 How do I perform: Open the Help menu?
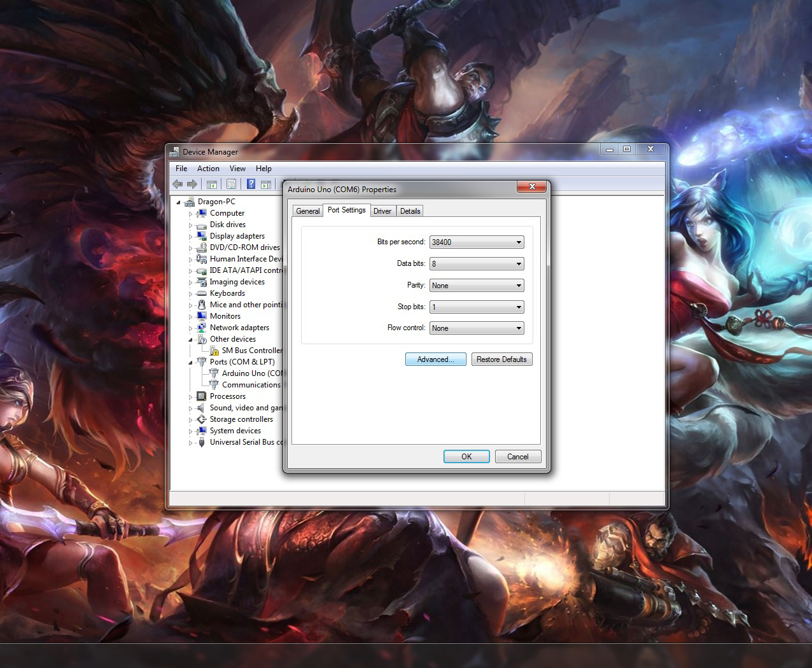[263, 169]
